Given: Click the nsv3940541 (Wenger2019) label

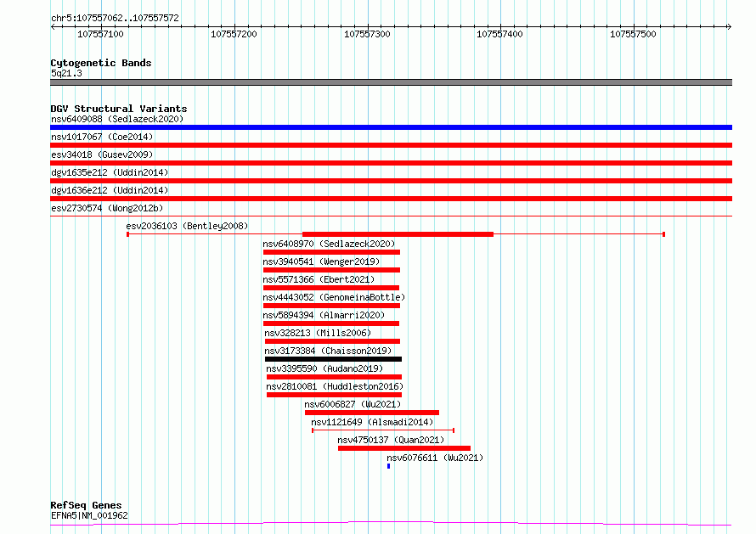Looking at the screenshot, I should [321, 261].
